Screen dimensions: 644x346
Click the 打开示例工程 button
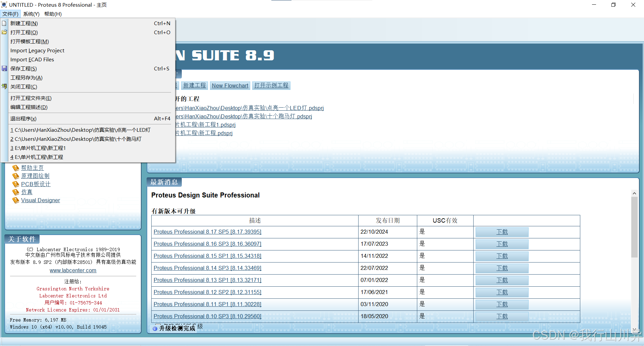coord(271,85)
